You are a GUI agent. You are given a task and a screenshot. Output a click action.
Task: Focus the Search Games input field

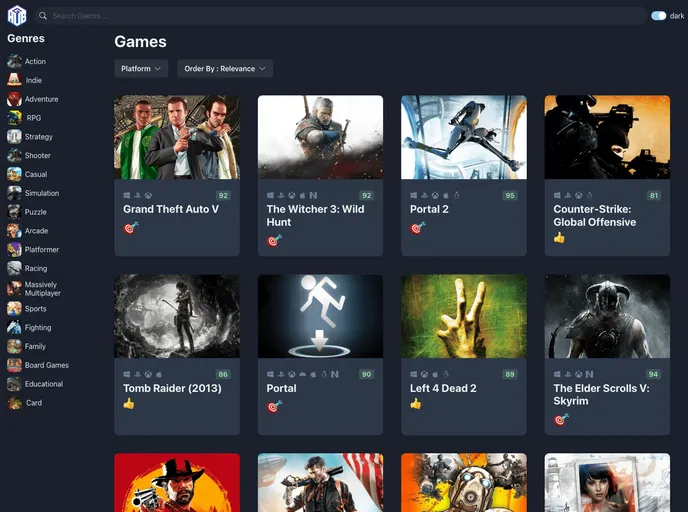point(340,16)
